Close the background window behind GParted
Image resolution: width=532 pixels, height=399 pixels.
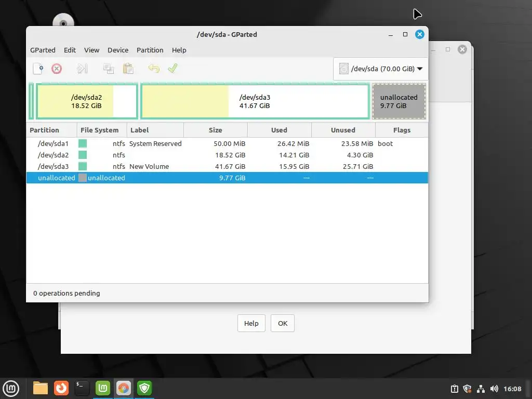pos(462,49)
